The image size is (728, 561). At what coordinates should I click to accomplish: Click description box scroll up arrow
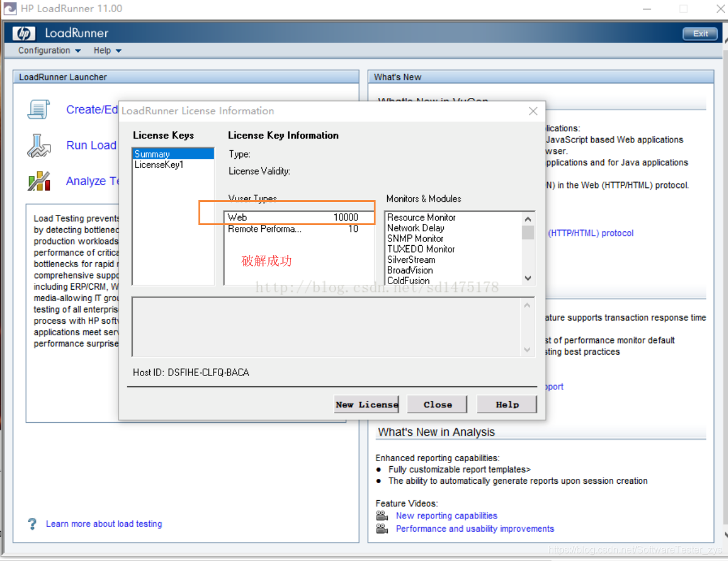pyautogui.click(x=527, y=305)
